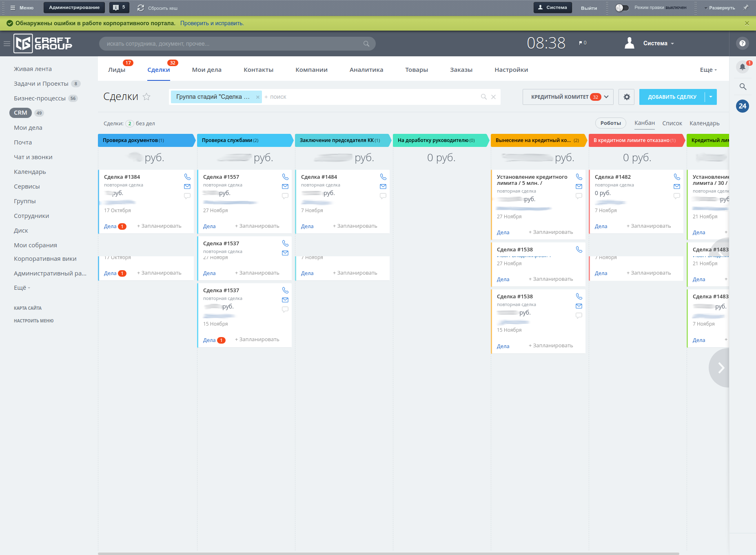
Task: Click the phone icon on Сделка #1384
Action: (x=187, y=177)
